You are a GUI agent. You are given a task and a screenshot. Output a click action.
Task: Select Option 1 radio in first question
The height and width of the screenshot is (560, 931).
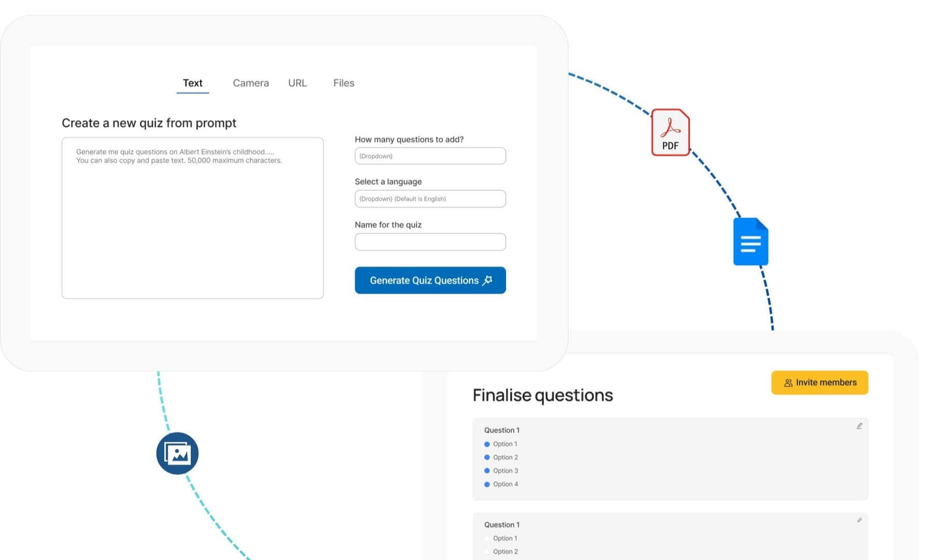click(487, 444)
